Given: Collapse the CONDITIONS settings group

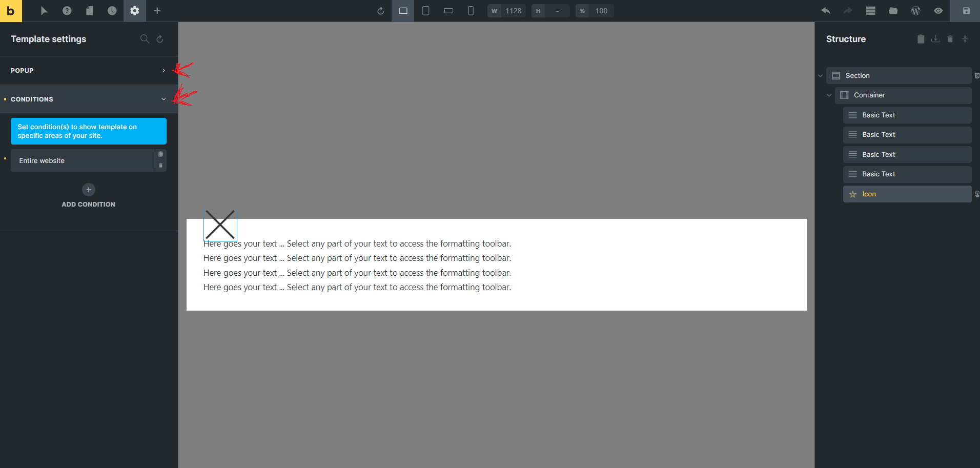Looking at the screenshot, I should pos(89,99).
